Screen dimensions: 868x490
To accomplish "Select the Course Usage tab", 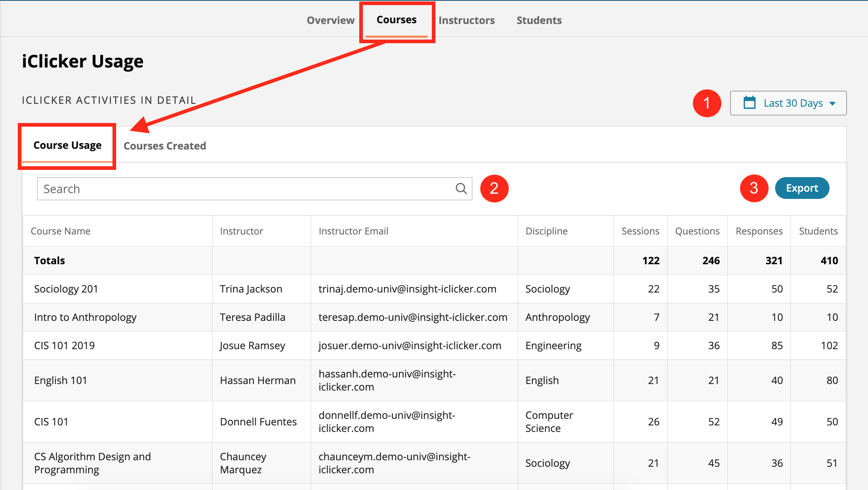I will pos(67,145).
